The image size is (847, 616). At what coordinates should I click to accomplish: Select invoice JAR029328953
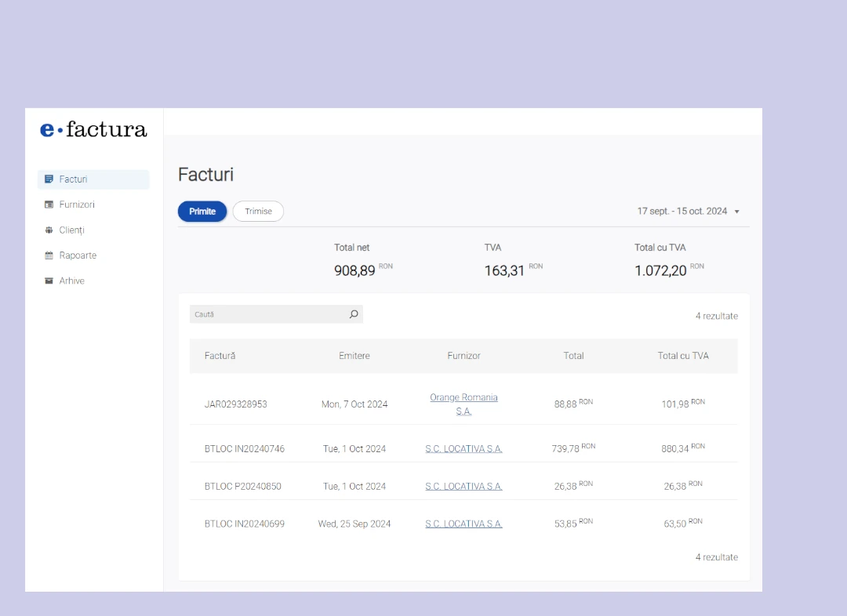coord(235,404)
